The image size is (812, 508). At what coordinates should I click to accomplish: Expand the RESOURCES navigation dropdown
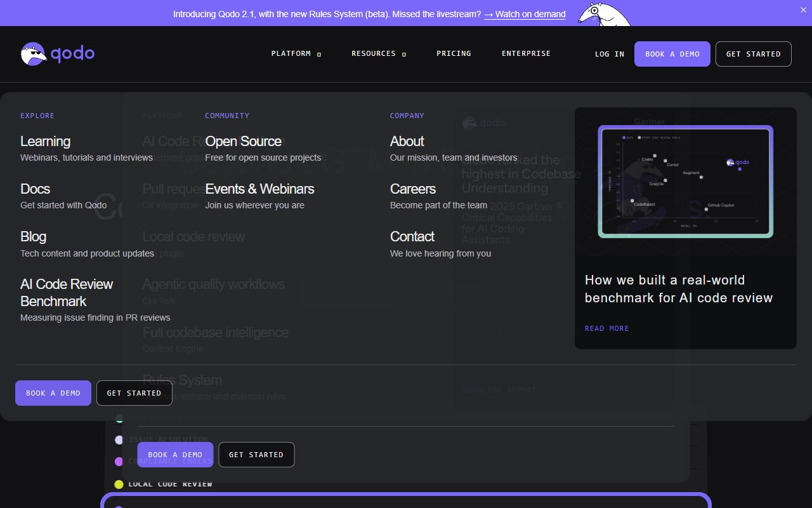click(374, 53)
